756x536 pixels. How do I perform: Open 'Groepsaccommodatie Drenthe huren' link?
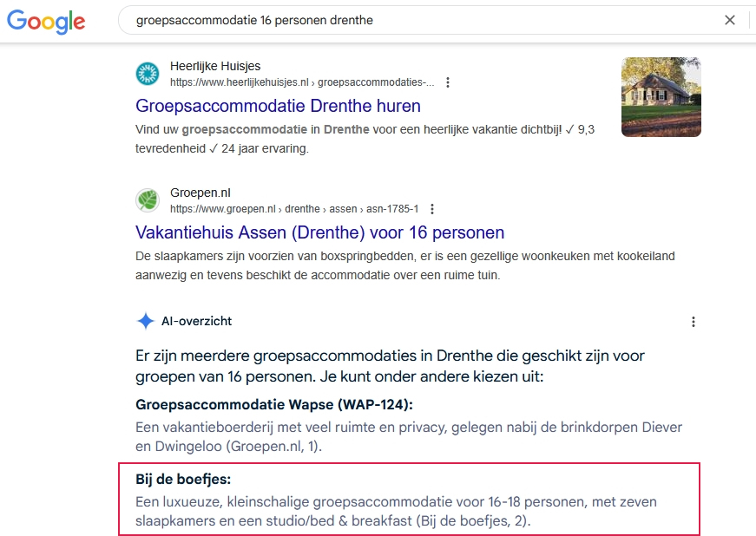pos(279,106)
